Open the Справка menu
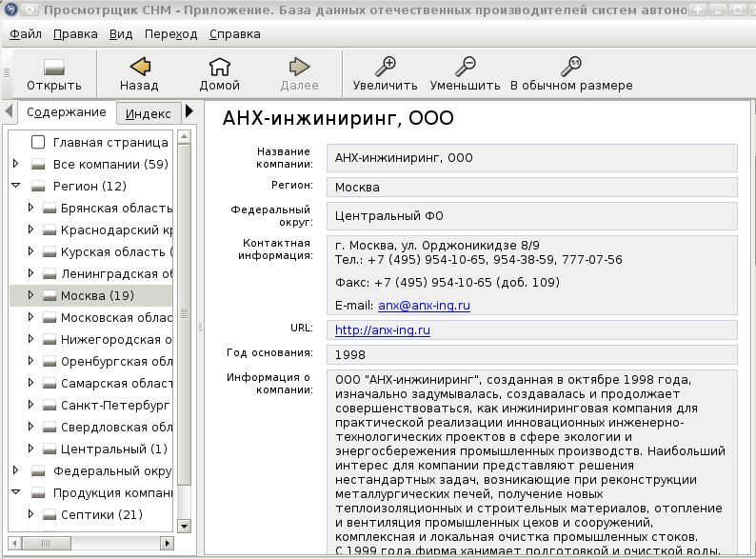 235,34
